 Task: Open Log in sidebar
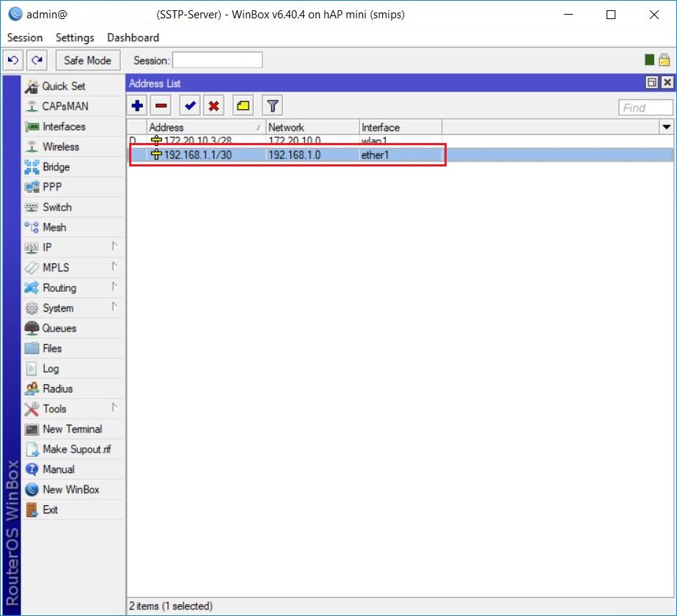pyautogui.click(x=73, y=369)
